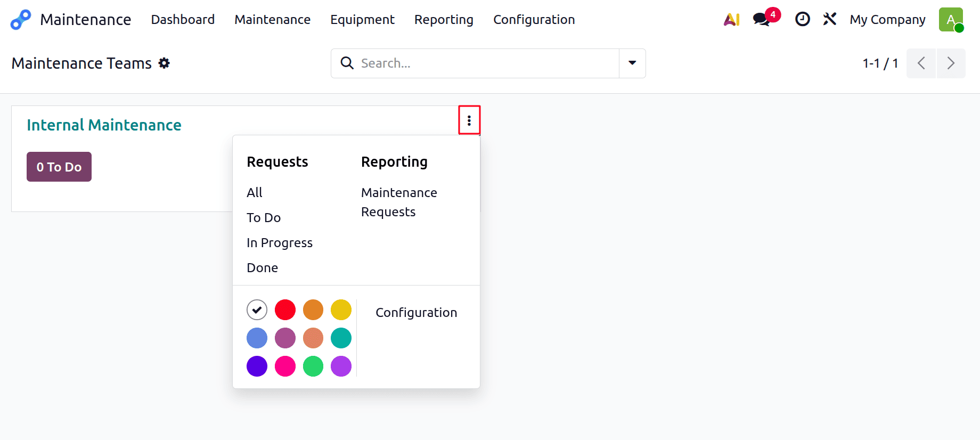
Task: Click the 1-1 / 1 pager counter
Action: (880, 63)
